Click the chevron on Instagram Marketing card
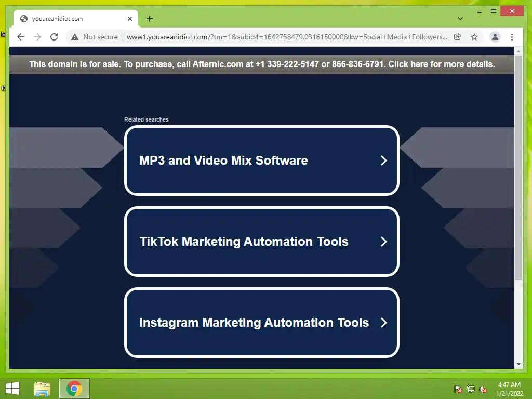 tap(384, 323)
